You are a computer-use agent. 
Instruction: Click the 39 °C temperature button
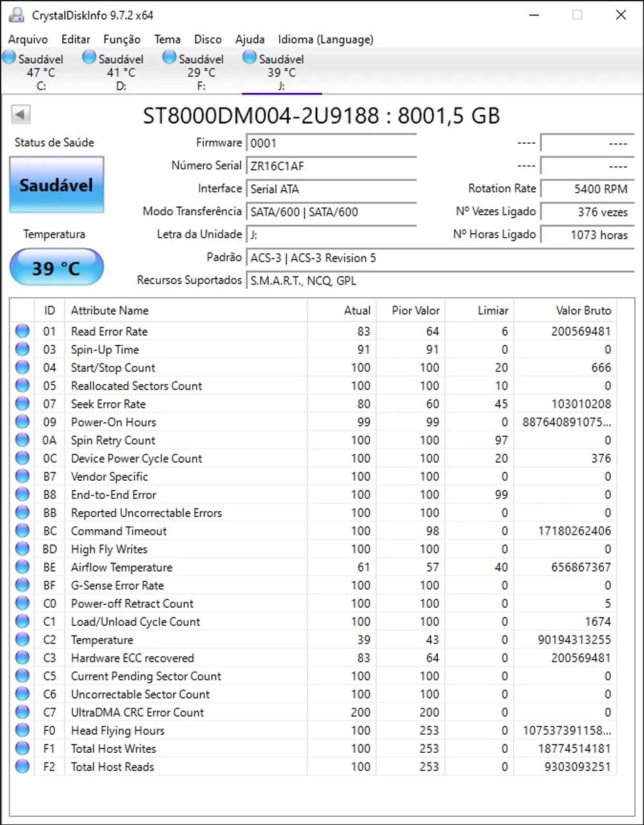coord(56,267)
